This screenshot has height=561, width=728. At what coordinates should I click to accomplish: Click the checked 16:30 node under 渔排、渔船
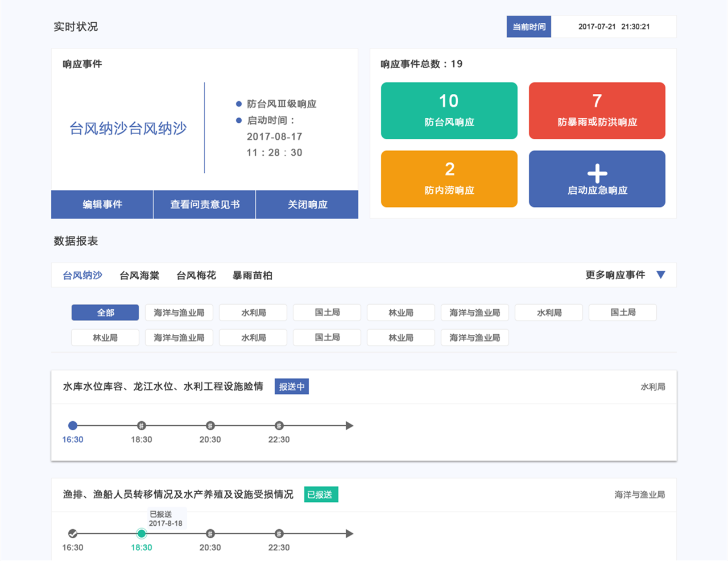tap(73, 534)
